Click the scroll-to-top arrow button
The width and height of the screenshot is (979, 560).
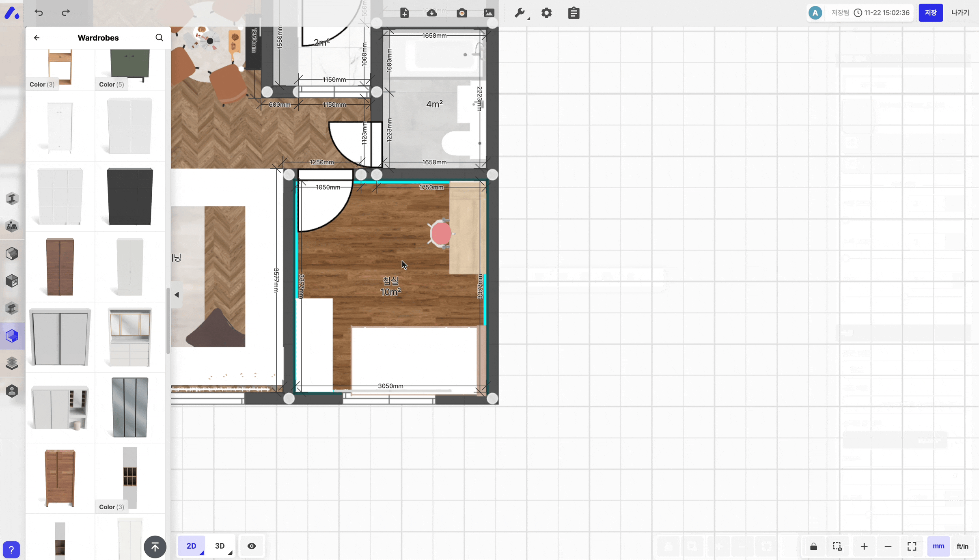pyautogui.click(x=155, y=547)
